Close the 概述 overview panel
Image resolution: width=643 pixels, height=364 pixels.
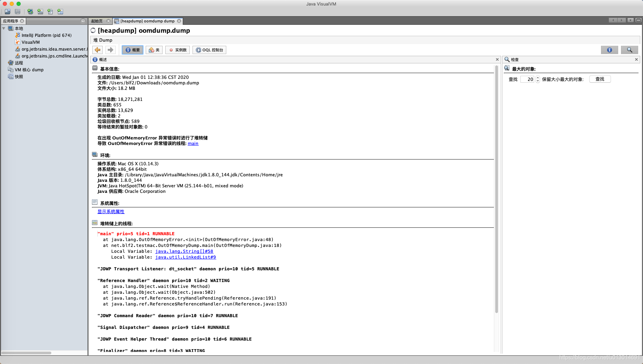tap(497, 59)
